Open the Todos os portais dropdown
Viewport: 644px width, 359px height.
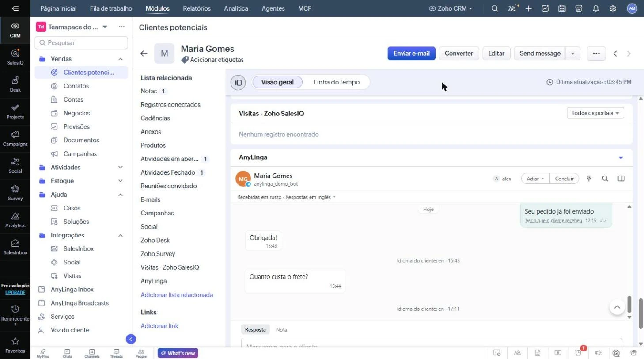[x=595, y=113]
